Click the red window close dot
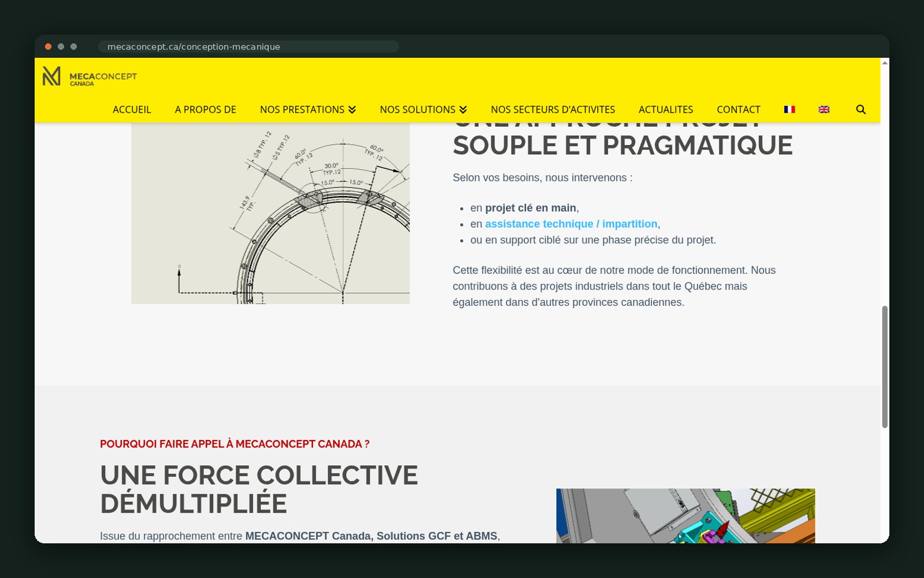 tap(49, 46)
